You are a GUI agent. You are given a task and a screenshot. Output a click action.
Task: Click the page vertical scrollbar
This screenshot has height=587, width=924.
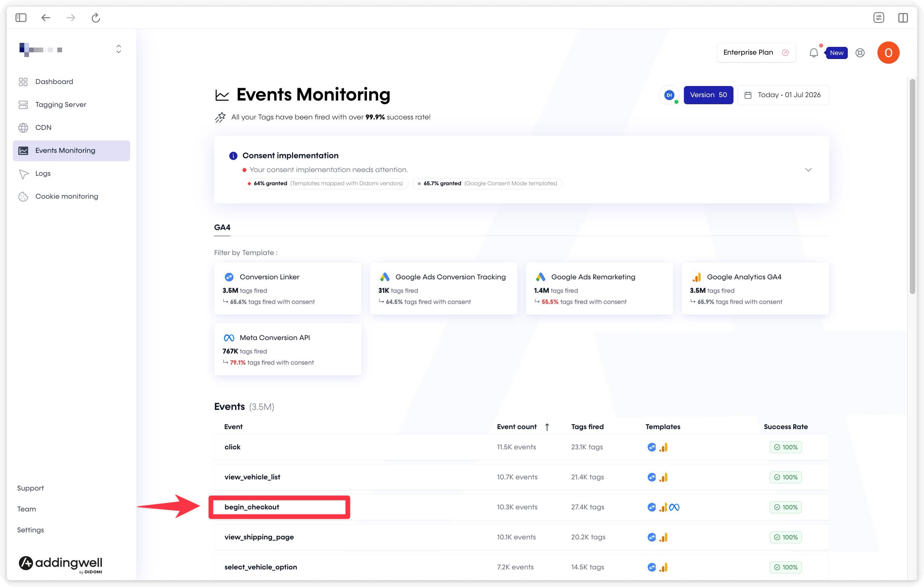pos(912,186)
